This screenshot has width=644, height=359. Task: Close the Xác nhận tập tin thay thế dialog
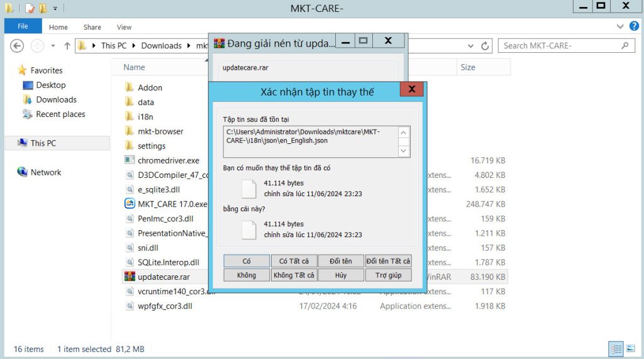pos(412,89)
